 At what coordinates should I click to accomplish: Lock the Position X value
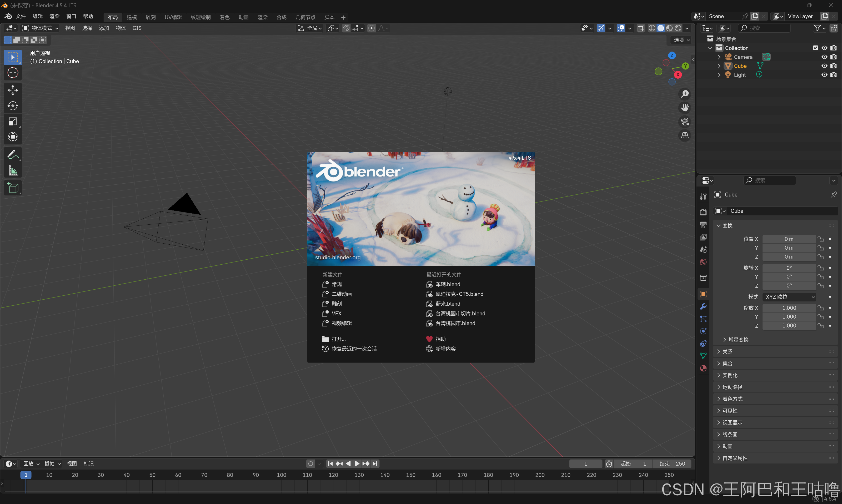pos(821,239)
